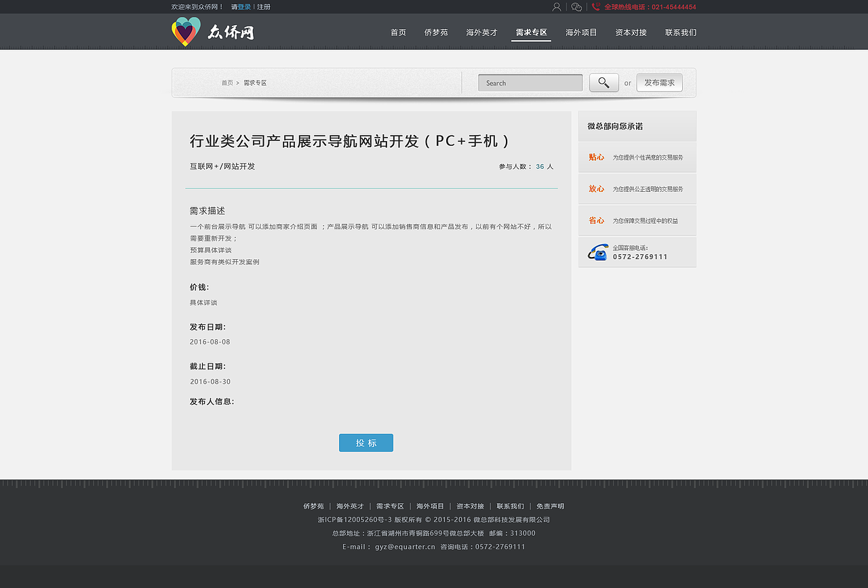This screenshot has height=588, width=868.
Task: Click the ICP record 浙ICP备12005260号-3
Action: 355,520
